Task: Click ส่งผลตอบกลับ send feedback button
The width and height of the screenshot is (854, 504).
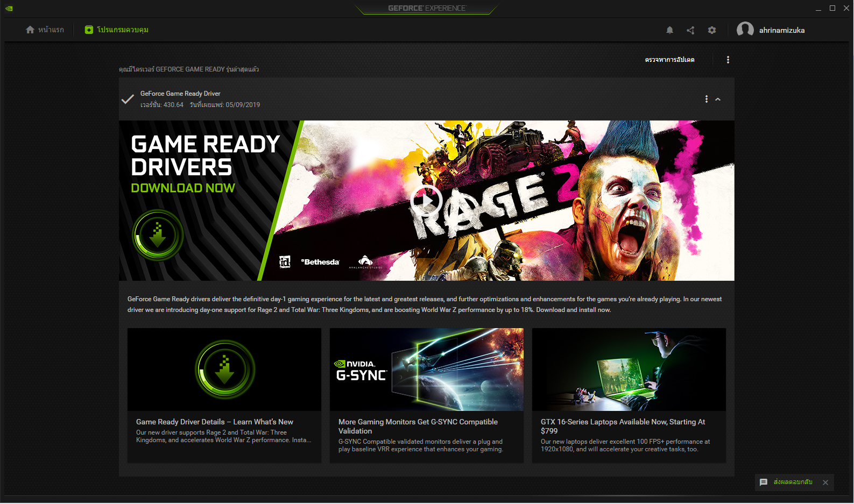Action: coord(793,482)
